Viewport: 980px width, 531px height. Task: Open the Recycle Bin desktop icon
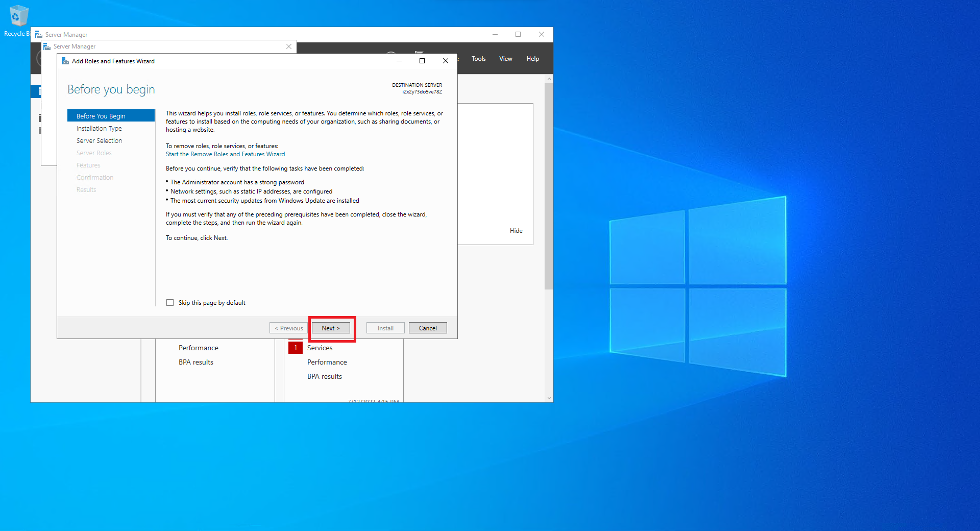18,21
